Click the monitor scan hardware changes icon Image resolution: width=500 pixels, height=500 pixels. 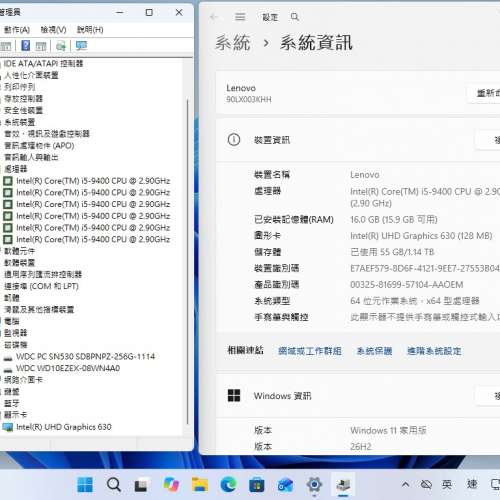pyautogui.click(x=81, y=45)
